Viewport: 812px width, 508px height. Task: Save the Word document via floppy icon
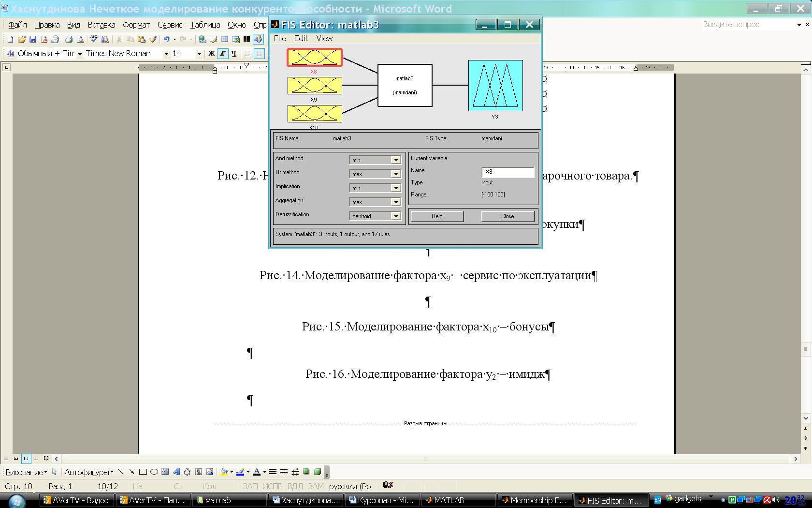pos(33,39)
